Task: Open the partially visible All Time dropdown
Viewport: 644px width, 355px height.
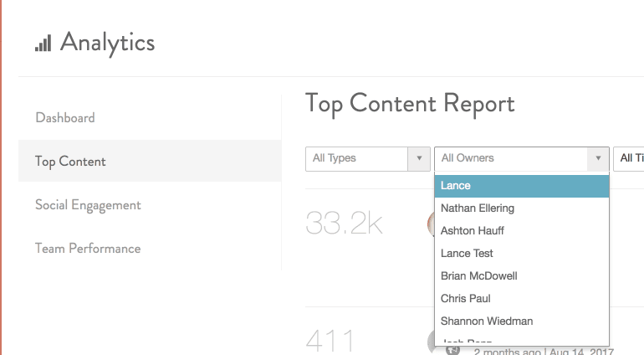Action: (x=629, y=158)
